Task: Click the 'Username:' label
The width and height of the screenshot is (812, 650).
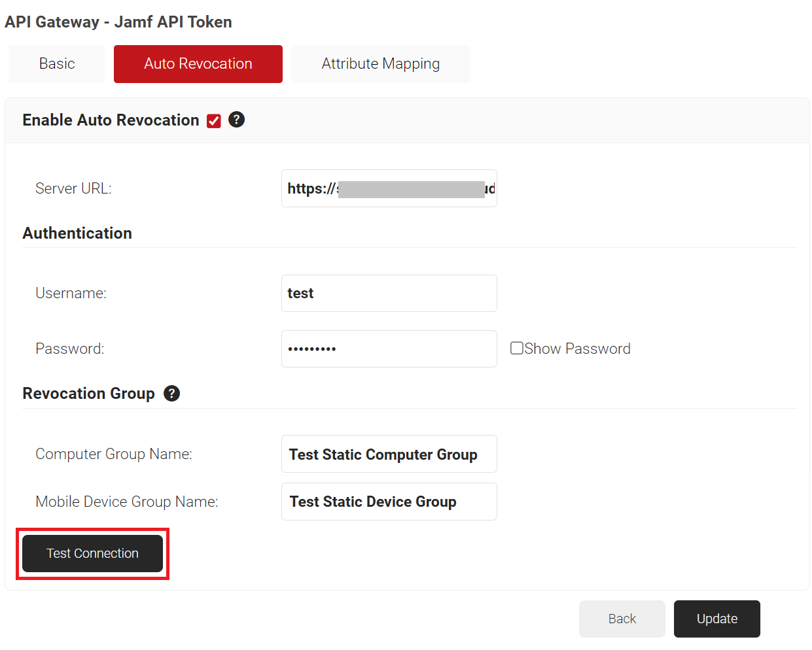Action: tap(71, 293)
